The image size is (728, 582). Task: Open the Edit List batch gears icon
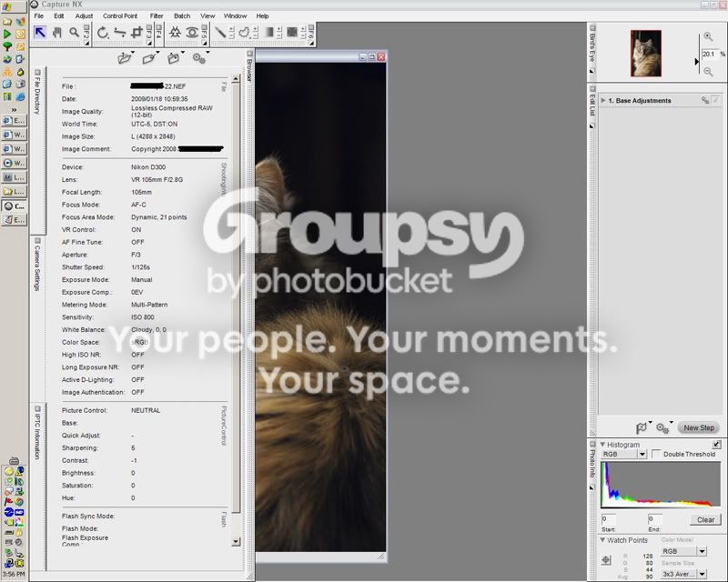662,428
